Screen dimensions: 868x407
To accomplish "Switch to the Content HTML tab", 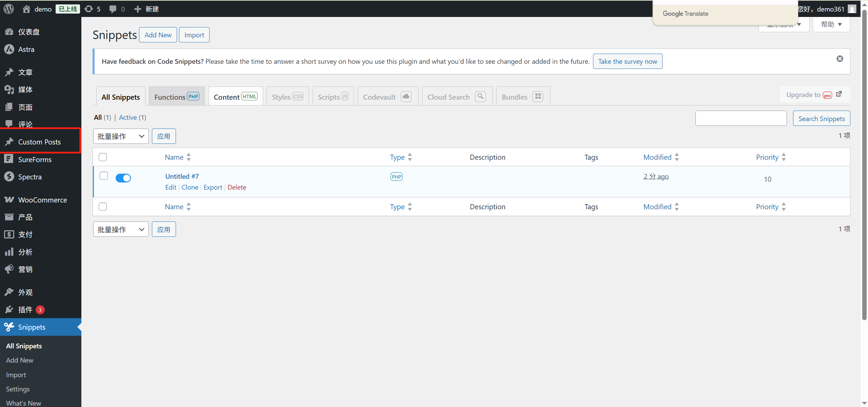I will click(236, 97).
